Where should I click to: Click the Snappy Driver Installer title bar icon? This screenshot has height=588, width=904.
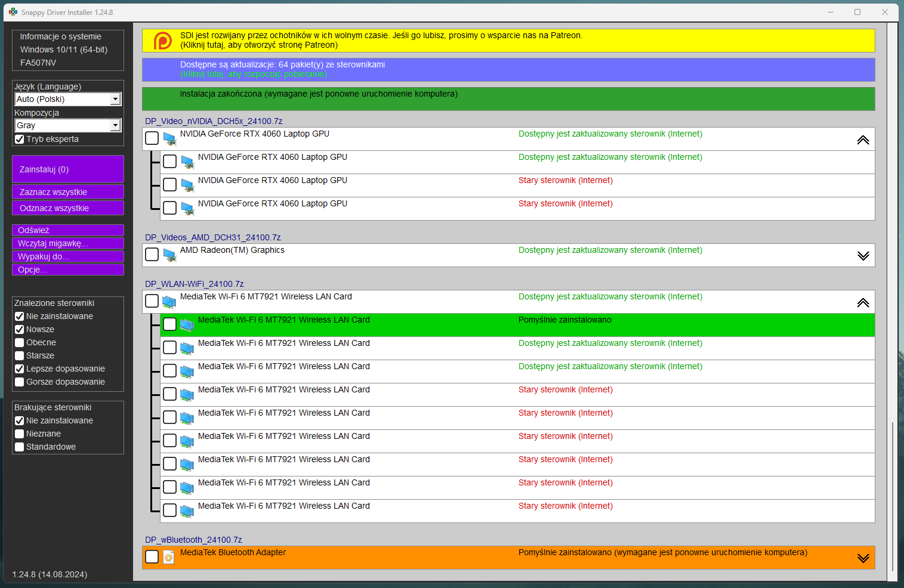pos(13,12)
